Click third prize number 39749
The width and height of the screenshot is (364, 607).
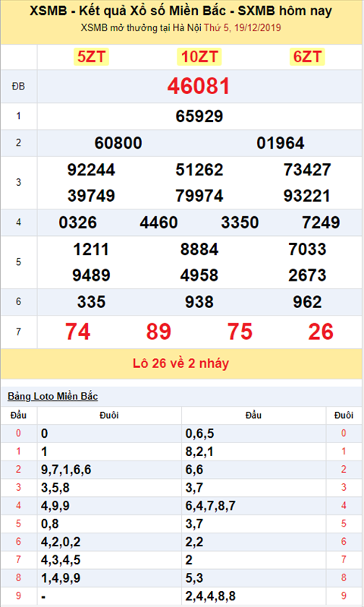[91, 196]
